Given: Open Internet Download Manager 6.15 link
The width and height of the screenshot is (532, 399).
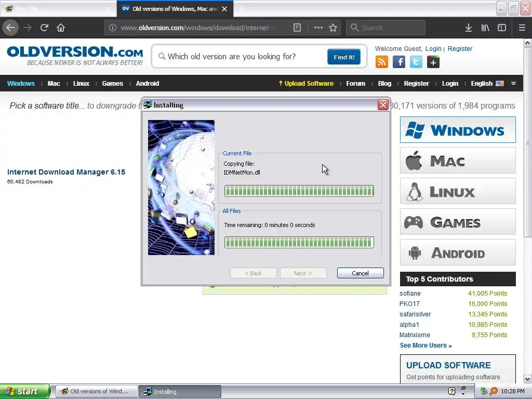Looking at the screenshot, I should click(x=66, y=172).
